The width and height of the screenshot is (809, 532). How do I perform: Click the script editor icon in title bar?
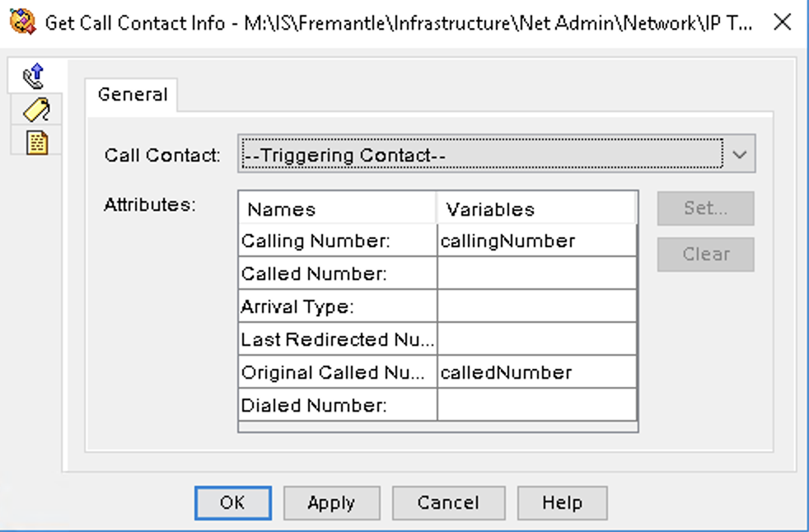pyautogui.click(x=22, y=21)
